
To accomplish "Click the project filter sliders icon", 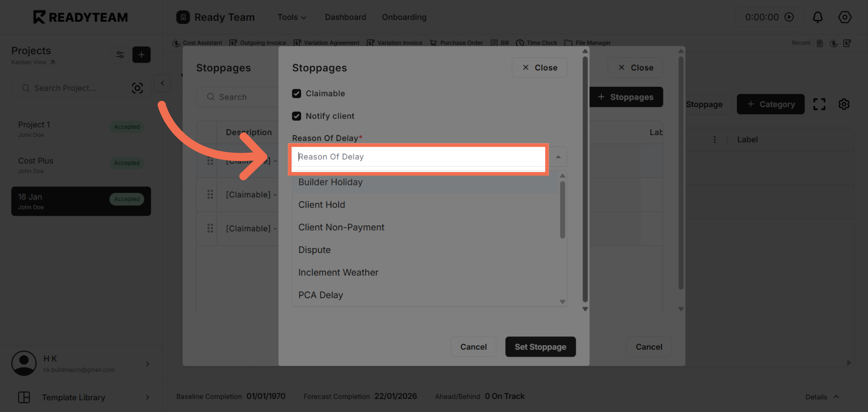I will (x=120, y=55).
